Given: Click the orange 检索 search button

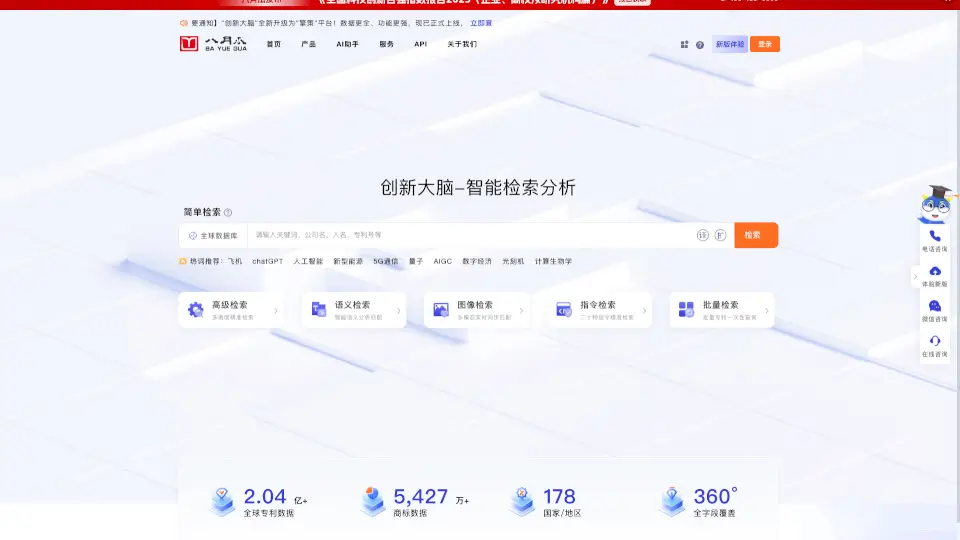Looking at the screenshot, I should 756,235.
